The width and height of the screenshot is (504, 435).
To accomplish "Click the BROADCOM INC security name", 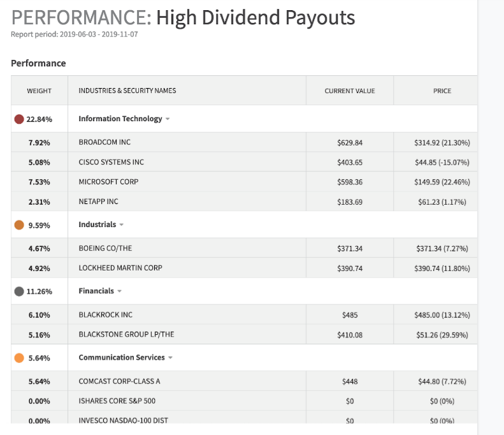I will [104, 142].
